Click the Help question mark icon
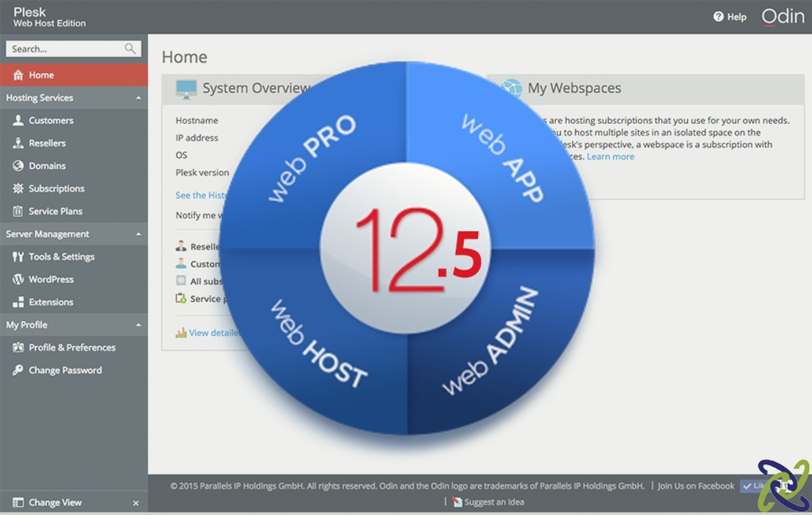812x515 pixels. (718, 17)
